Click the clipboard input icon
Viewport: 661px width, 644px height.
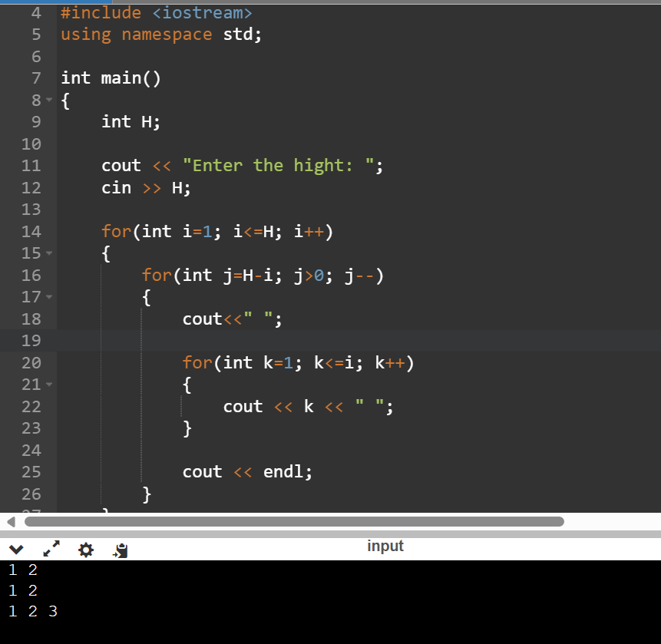click(120, 550)
